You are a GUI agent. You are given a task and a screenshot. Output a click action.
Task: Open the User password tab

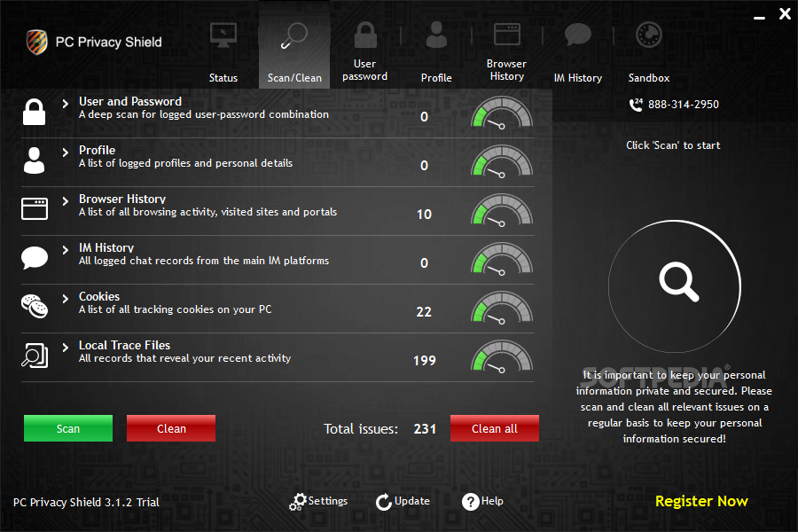tap(365, 70)
